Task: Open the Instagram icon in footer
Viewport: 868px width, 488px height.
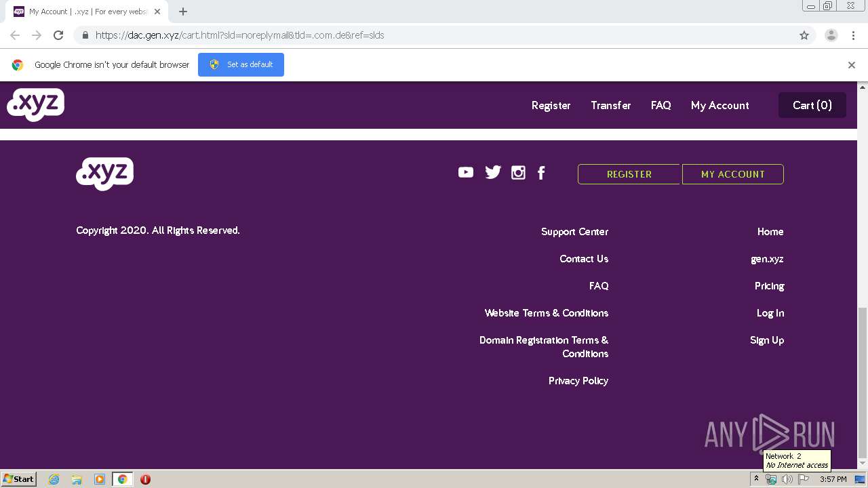Action: click(518, 173)
